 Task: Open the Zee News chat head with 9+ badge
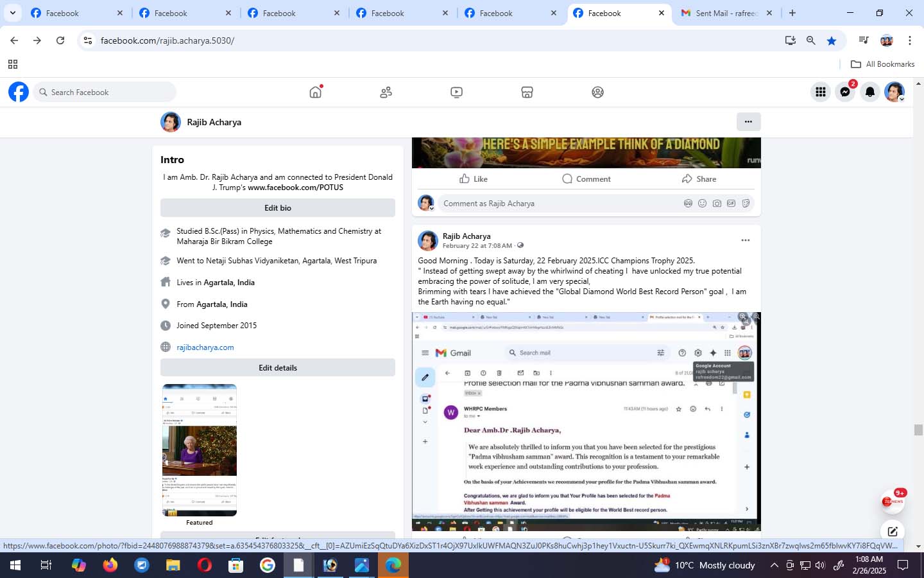pyautogui.click(x=893, y=502)
